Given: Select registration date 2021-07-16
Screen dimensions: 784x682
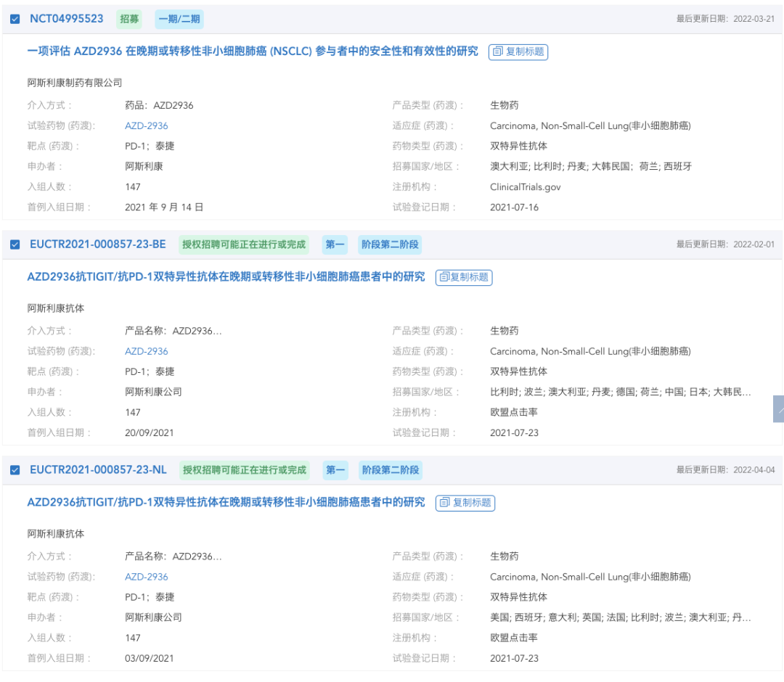Looking at the screenshot, I should (514, 208).
